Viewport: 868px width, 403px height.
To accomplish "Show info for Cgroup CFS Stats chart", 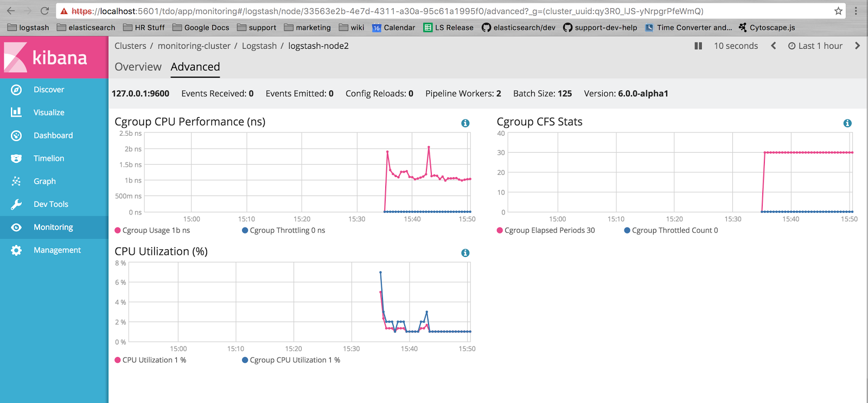I will click(847, 123).
